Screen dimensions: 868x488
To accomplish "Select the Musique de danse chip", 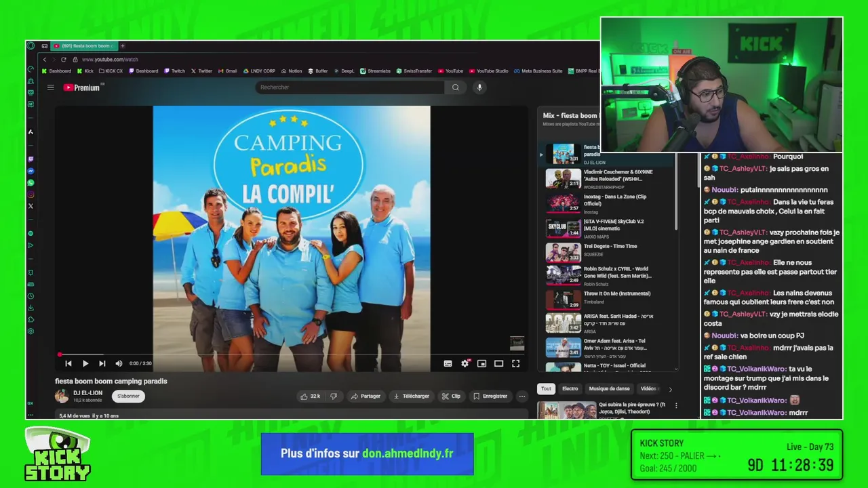I will click(x=609, y=389).
